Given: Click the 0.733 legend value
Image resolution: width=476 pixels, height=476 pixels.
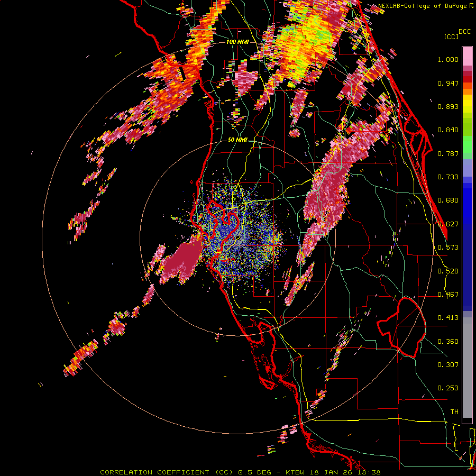Looking at the screenshot, I should [x=448, y=177].
